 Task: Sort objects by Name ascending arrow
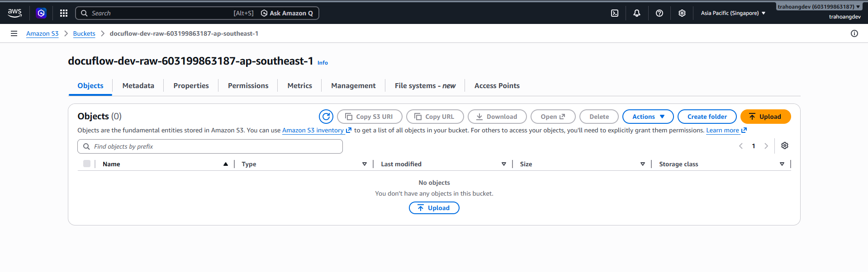pyautogui.click(x=226, y=164)
